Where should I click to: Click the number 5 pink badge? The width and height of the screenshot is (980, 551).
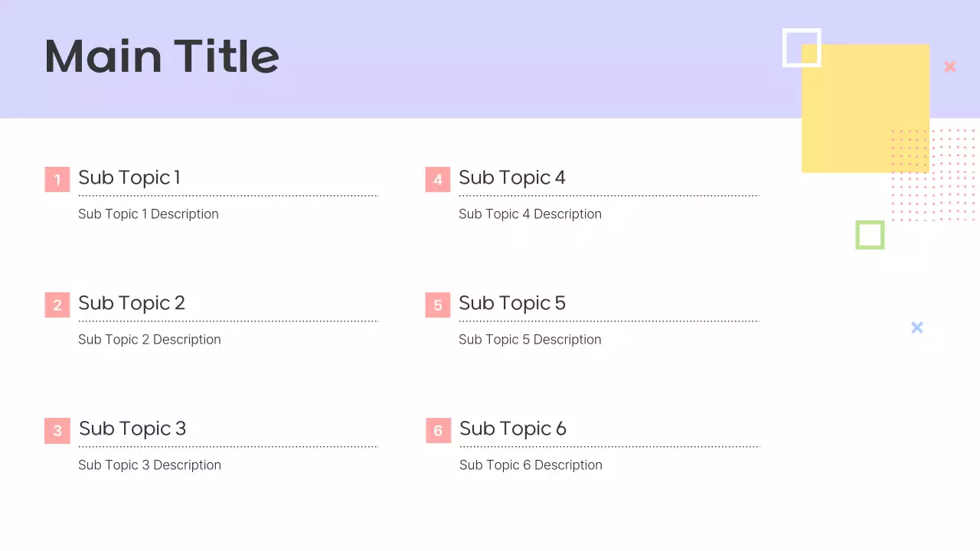(x=438, y=305)
